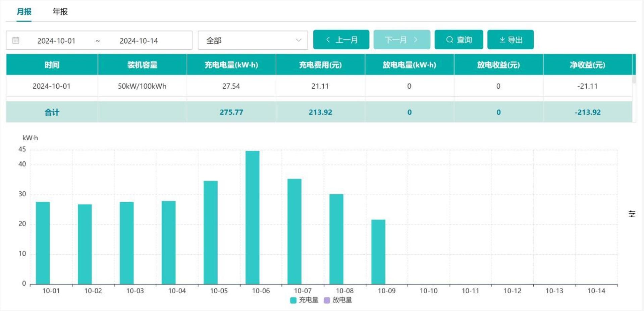The image size is (644, 311).
Task: Click the end date 2024-10-14 field
Action: [139, 41]
